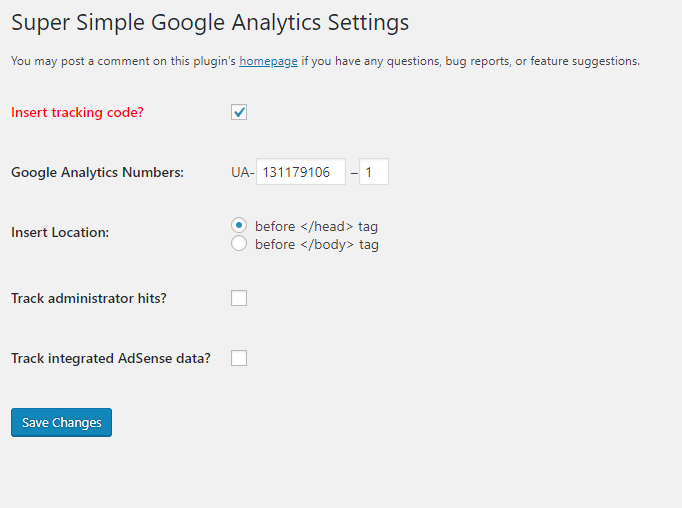Click the "before </body> tag" option text
Viewport: 682px width, 508px height.
pos(317,244)
